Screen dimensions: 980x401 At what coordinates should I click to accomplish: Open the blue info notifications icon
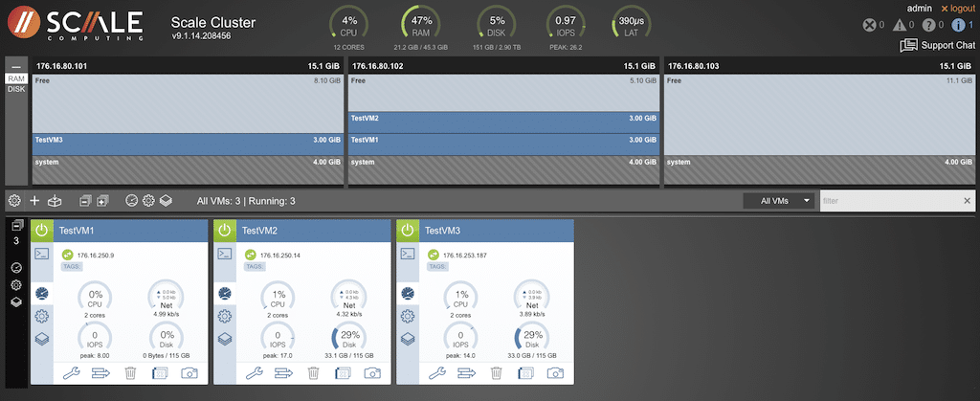957,25
